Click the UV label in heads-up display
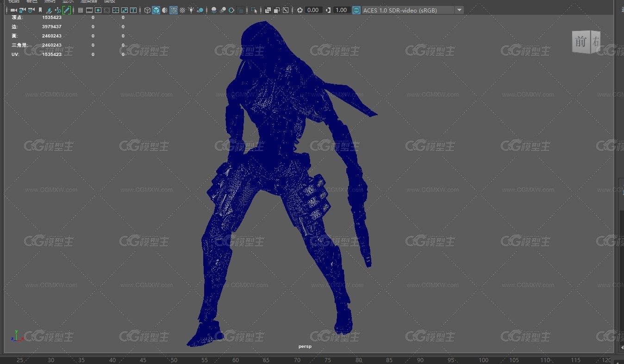Image resolution: width=624 pixels, height=364 pixels. 15,54
